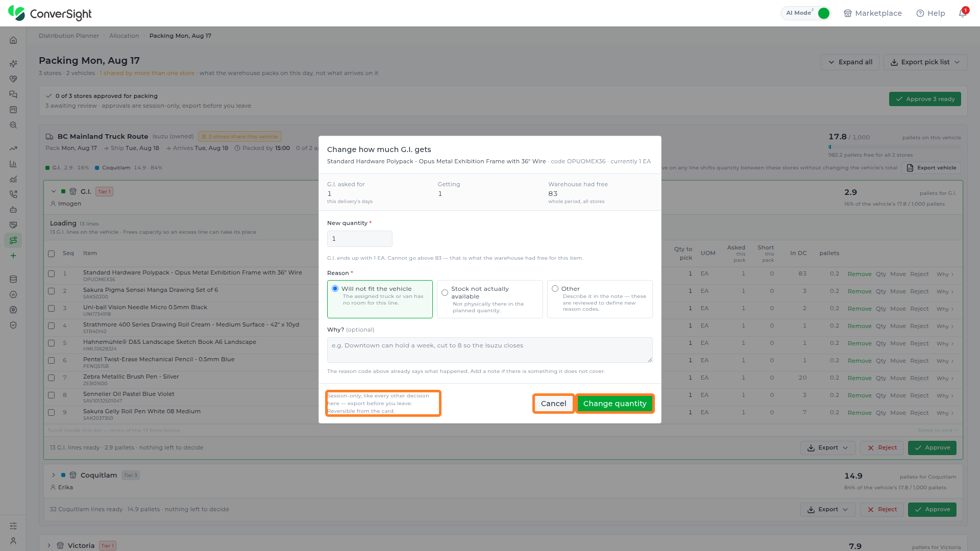
Task: Click the Why optional note textarea
Action: 489,350
